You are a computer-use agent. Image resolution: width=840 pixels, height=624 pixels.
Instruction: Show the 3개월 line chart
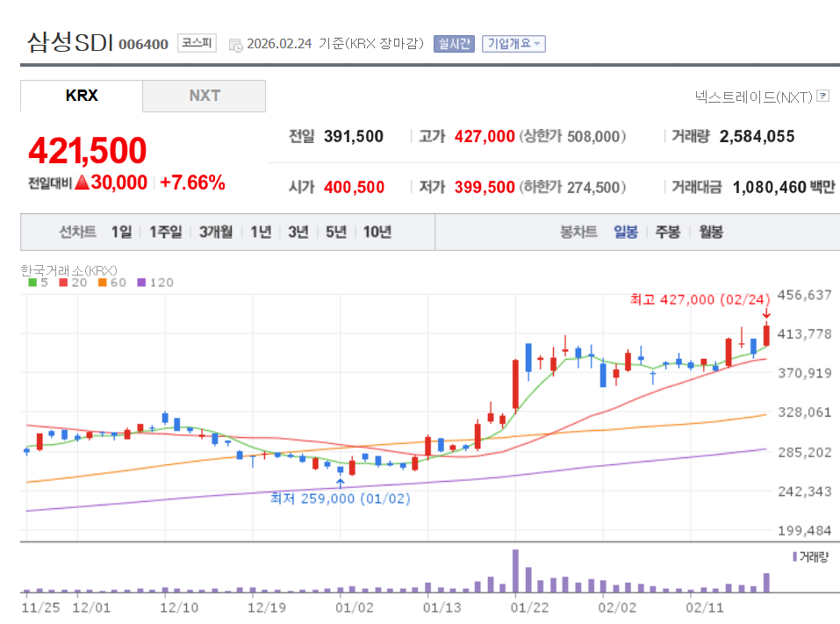216,232
